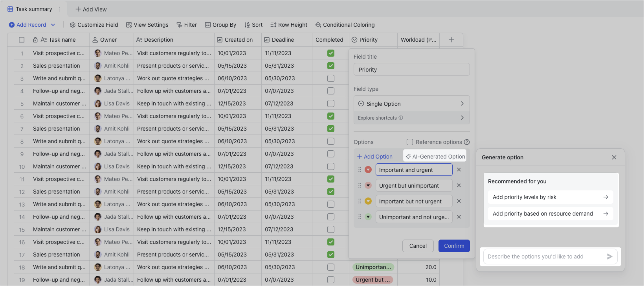Image resolution: width=644 pixels, height=286 pixels.
Task: Click the AI-Generated Option button
Action: pyautogui.click(x=435, y=157)
